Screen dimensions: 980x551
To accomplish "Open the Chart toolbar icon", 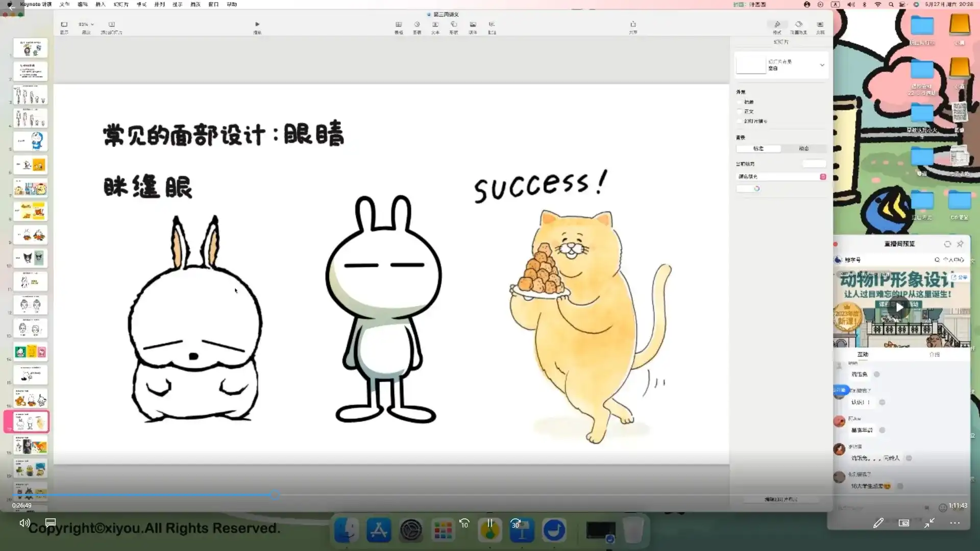I will [417, 24].
